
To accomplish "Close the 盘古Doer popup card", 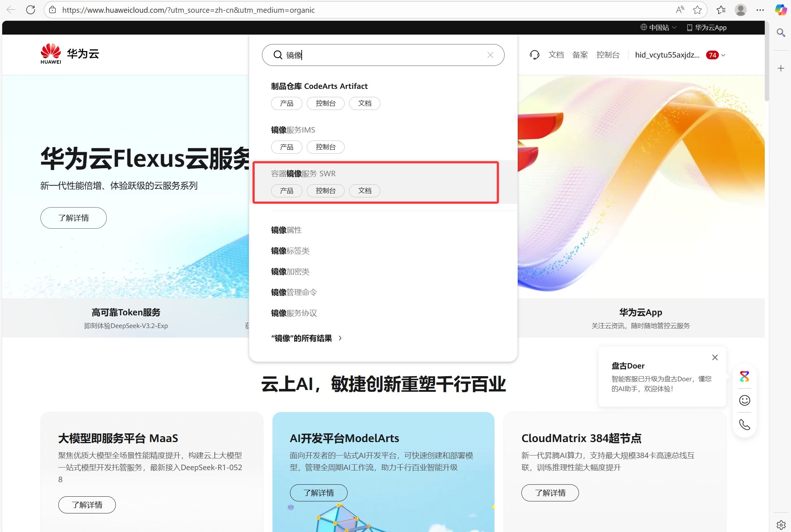I will coord(715,358).
